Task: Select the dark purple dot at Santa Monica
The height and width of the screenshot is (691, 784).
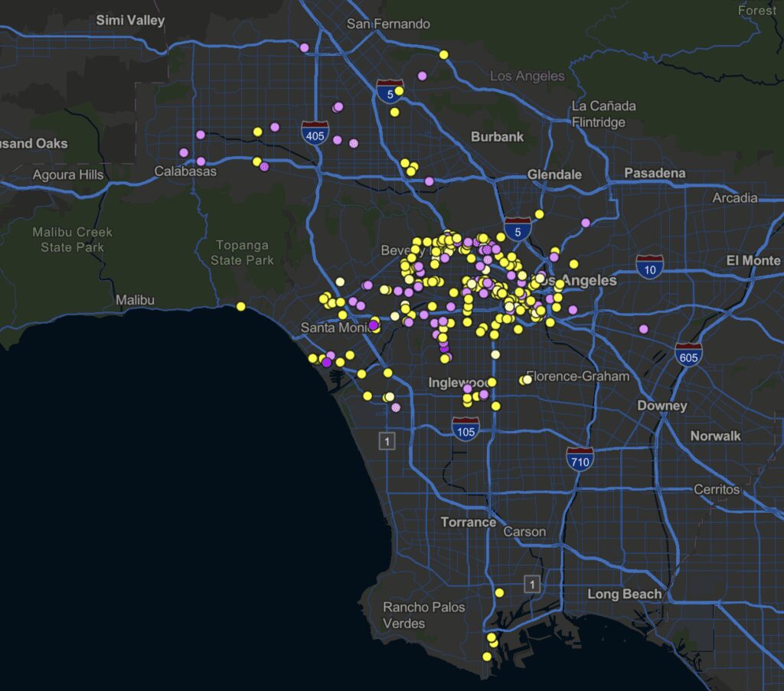Action: [x=373, y=325]
